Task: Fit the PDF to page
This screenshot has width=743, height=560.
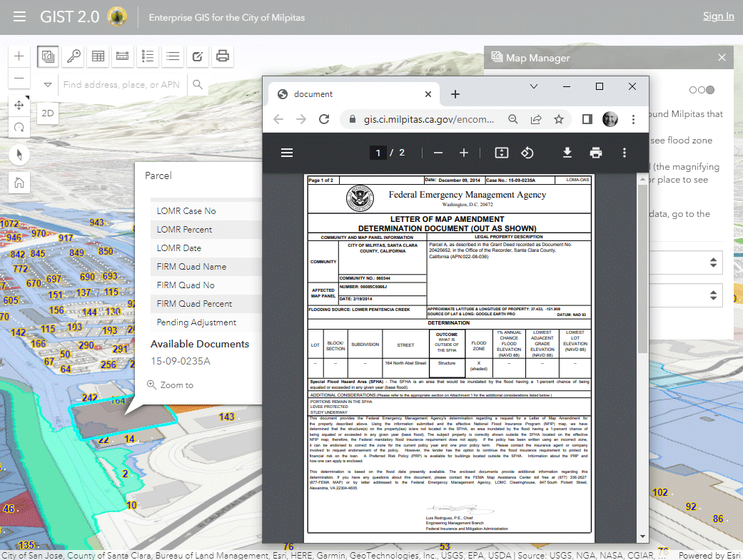Action: (x=501, y=153)
